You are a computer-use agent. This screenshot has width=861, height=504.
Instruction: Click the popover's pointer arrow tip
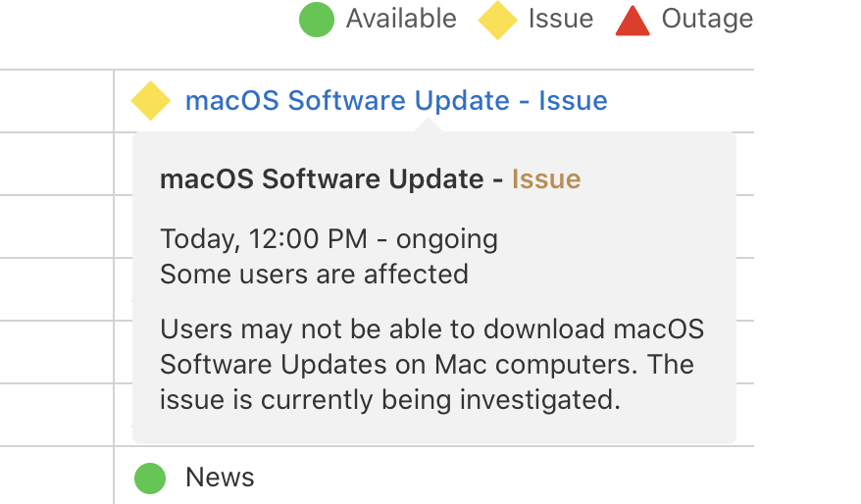coord(429,125)
